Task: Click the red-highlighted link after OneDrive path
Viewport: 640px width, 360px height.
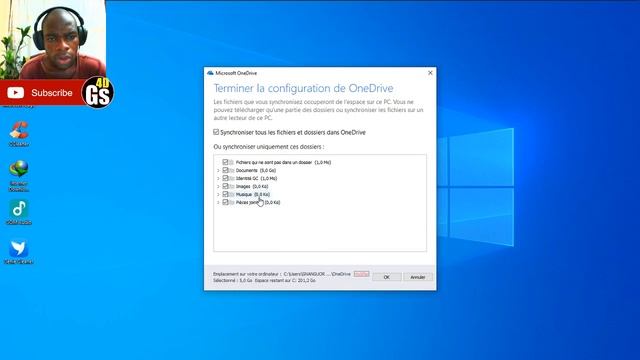Action: [x=361, y=274]
